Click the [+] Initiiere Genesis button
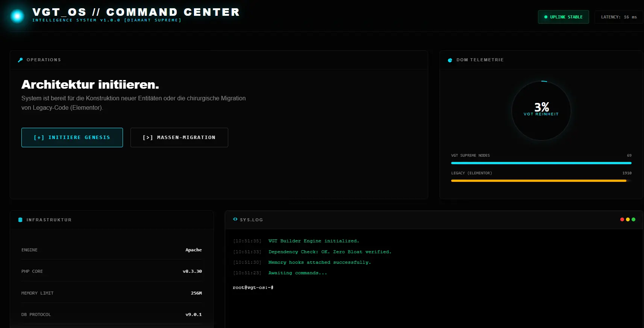The image size is (644, 328). click(x=72, y=138)
